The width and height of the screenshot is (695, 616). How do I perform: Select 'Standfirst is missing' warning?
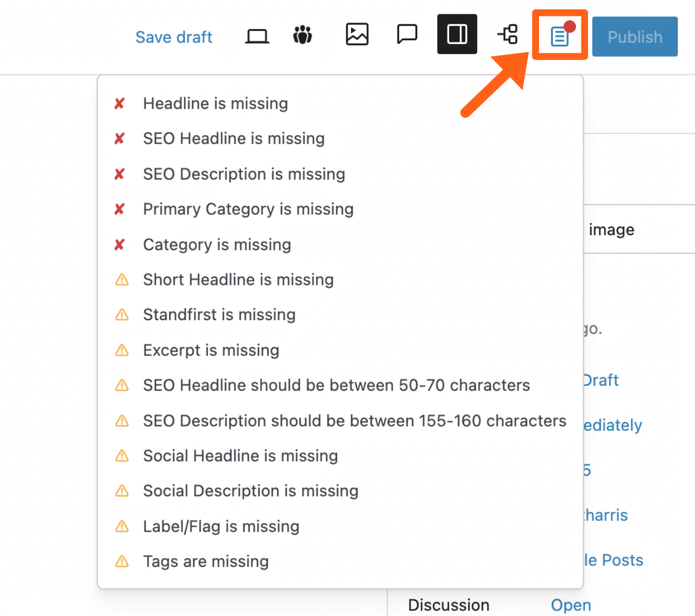coord(219,315)
